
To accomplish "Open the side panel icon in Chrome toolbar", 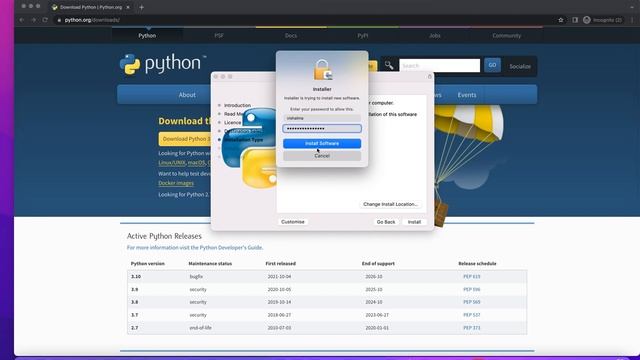I will click(x=575, y=20).
